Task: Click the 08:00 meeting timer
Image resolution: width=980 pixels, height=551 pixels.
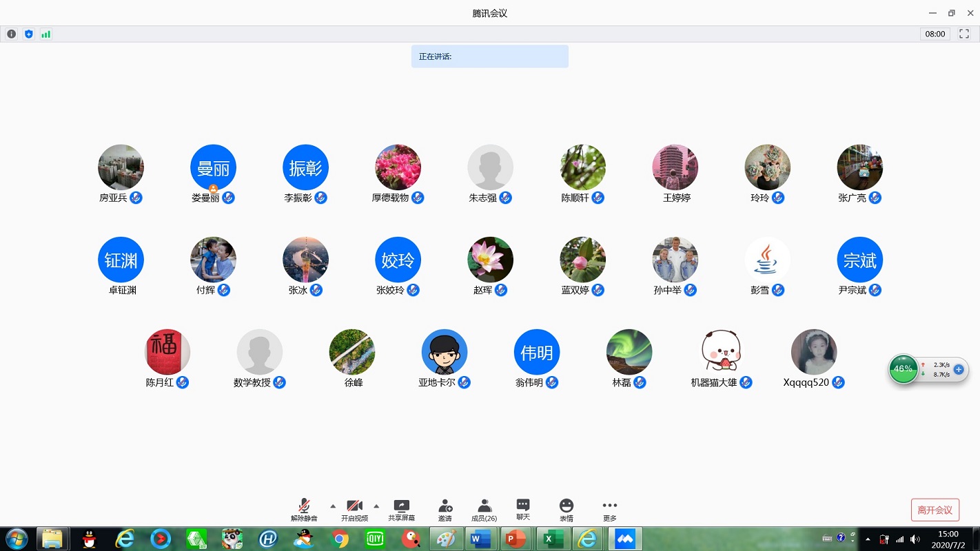Action: [x=935, y=34]
